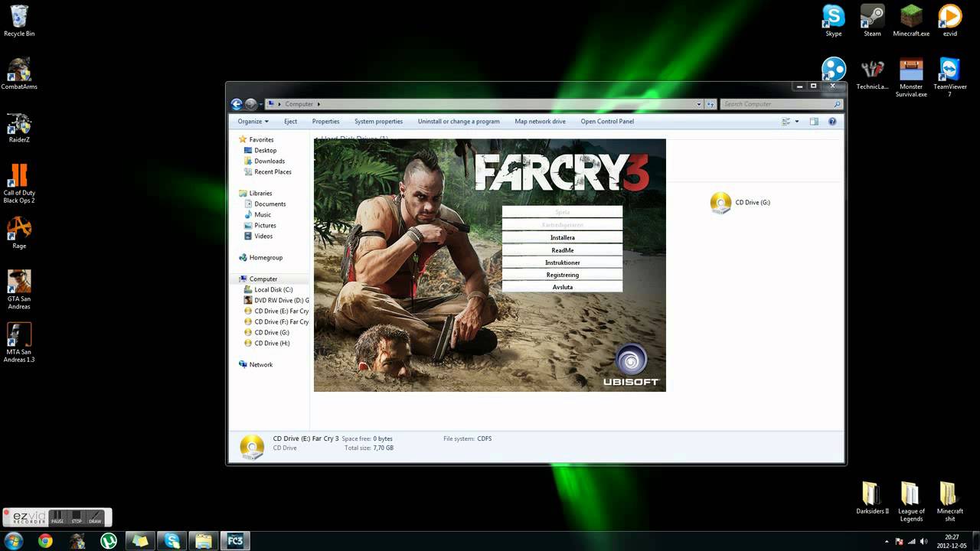Toggle the Explorer preview pane button
Image resolution: width=980 pixels, height=551 pixels.
tap(814, 122)
